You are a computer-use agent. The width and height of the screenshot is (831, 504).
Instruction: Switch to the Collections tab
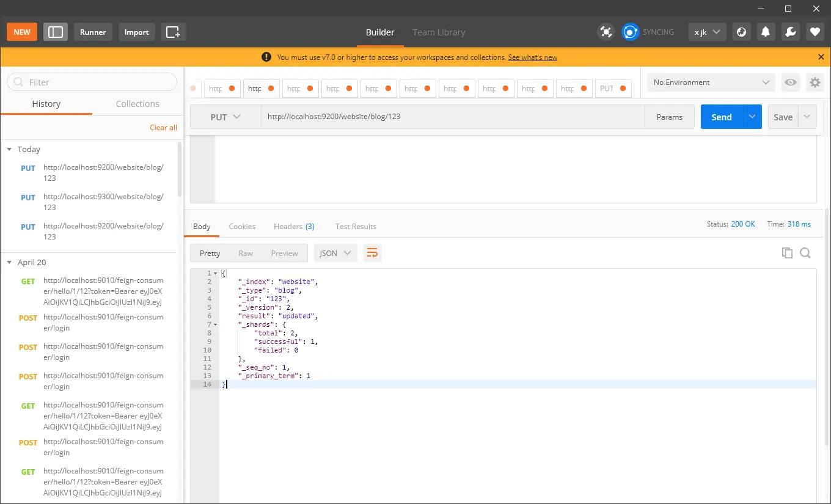pyautogui.click(x=137, y=104)
